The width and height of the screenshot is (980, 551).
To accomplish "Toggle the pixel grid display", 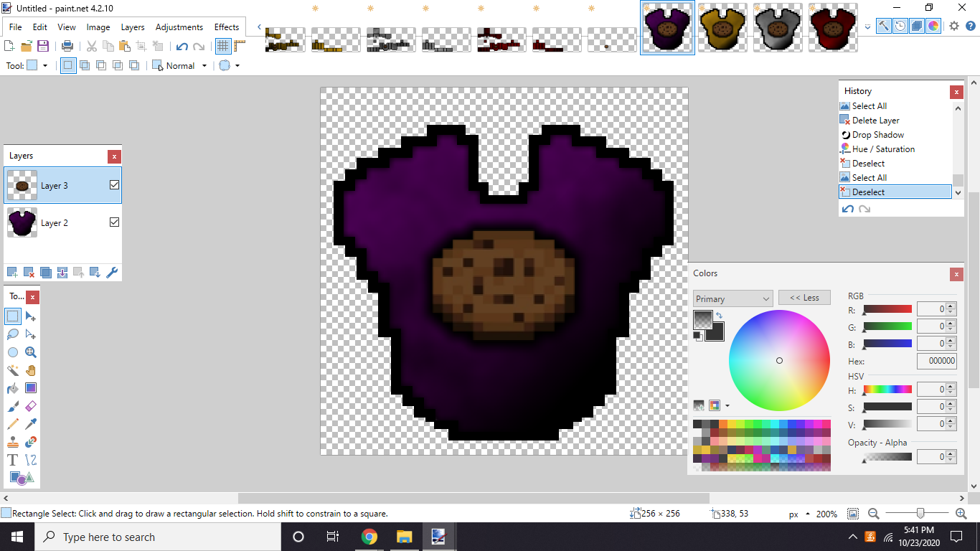I will click(x=223, y=46).
